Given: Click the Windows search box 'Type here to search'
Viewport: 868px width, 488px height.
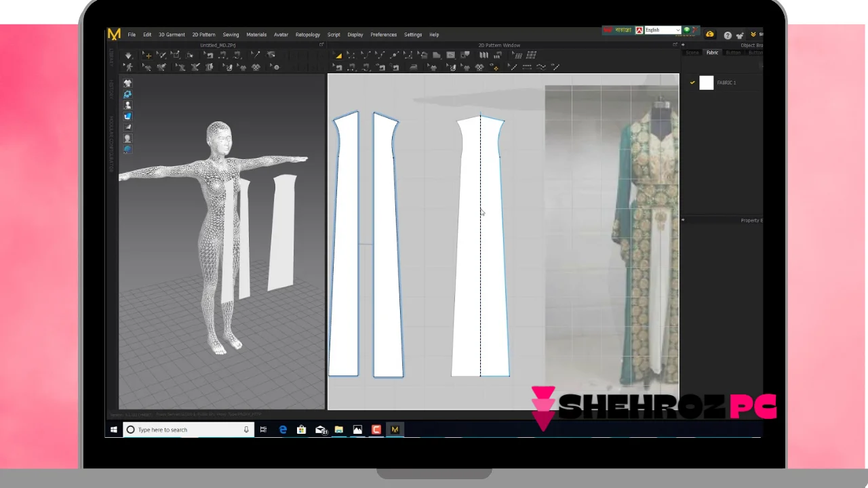Looking at the screenshot, I should pyautogui.click(x=189, y=430).
